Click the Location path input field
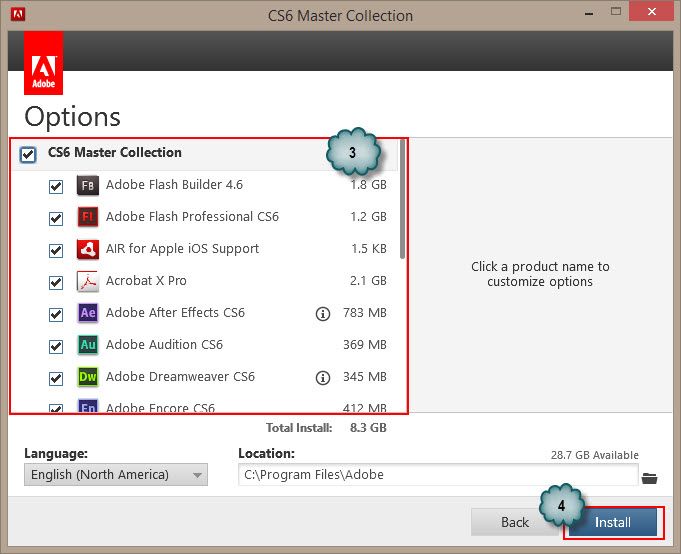 [x=438, y=475]
